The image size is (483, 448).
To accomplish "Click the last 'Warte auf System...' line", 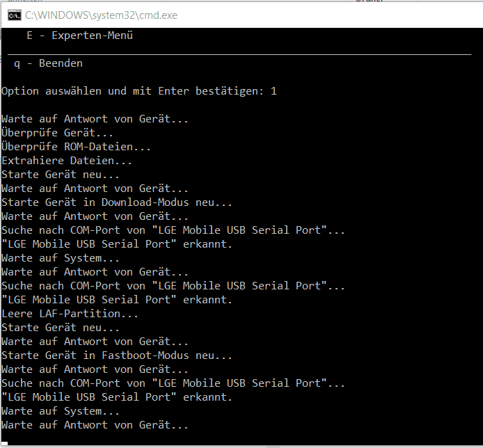I will (x=61, y=411).
